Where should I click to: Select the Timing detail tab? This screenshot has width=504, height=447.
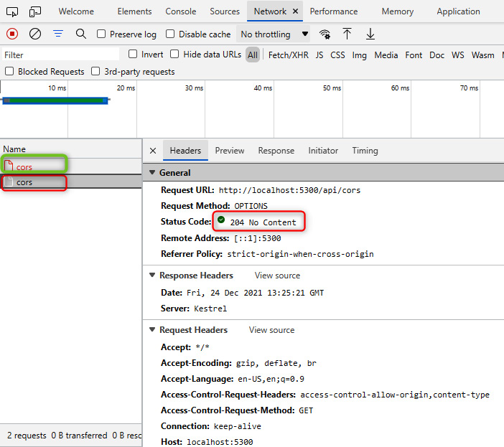[x=365, y=151]
